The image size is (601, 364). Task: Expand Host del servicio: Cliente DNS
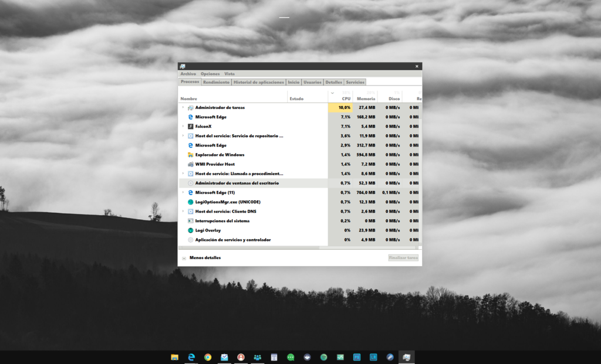point(183,212)
